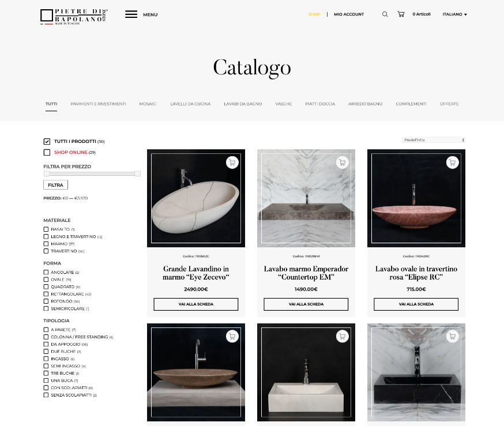Add Countertop EM lavabo to cart icon
Screen dimensions: 504x426
pyautogui.click(x=343, y=163)
